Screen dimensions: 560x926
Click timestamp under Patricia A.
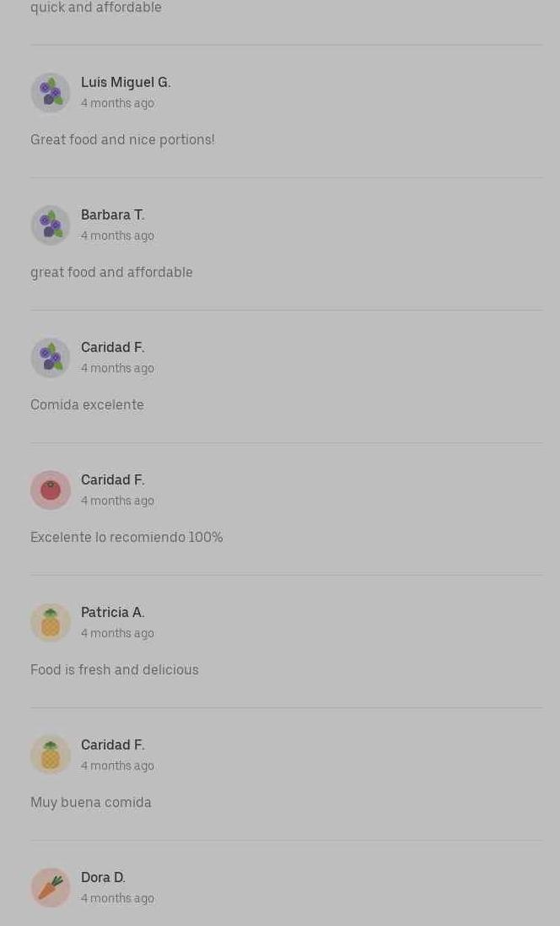117,633
